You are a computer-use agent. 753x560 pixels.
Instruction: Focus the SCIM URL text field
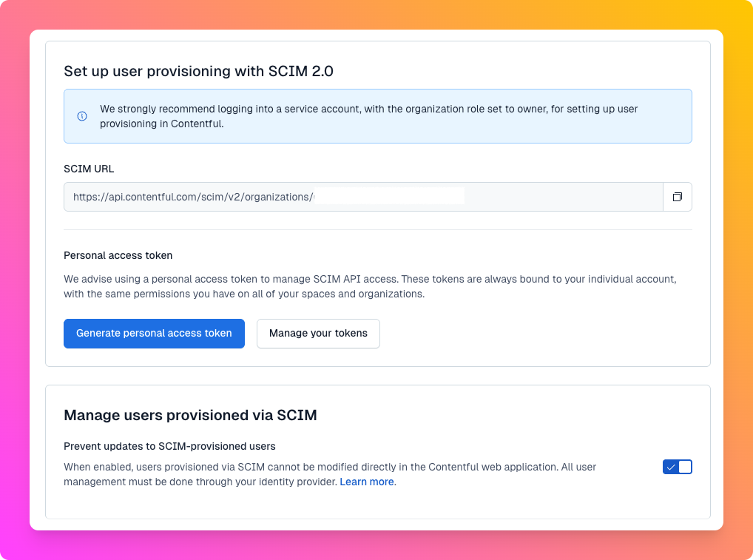(x=363, y=197)
